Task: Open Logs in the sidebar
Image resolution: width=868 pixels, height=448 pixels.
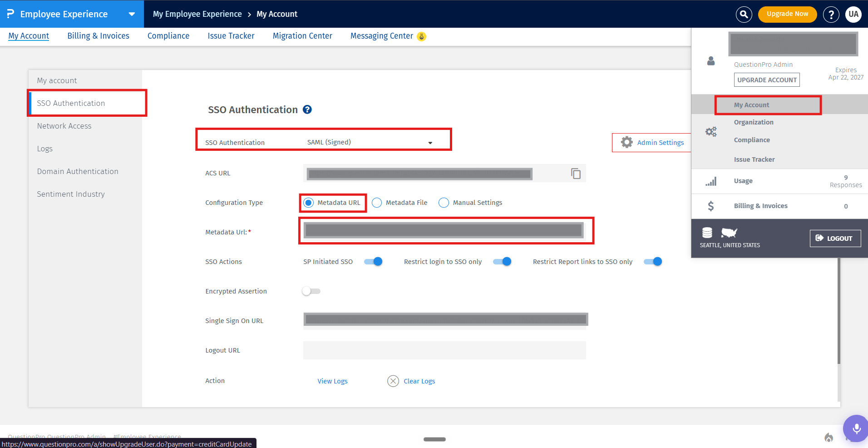Action: [85, 149]
